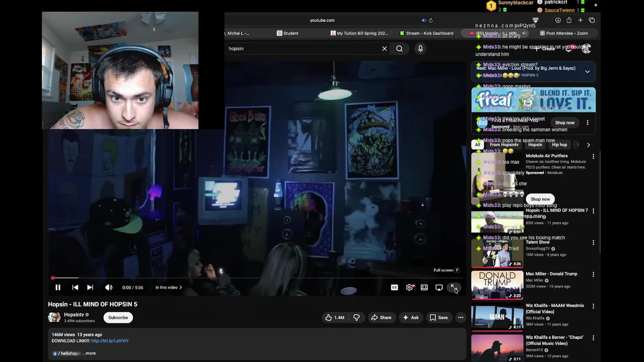This screenshot has height=362, width=644.
Task: Click Shop now on Molekule ad
Action: click(x=540, y=199)
